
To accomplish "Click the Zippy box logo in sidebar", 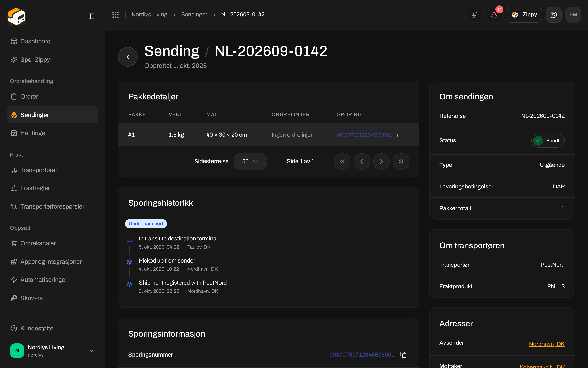I will point(16,16).
